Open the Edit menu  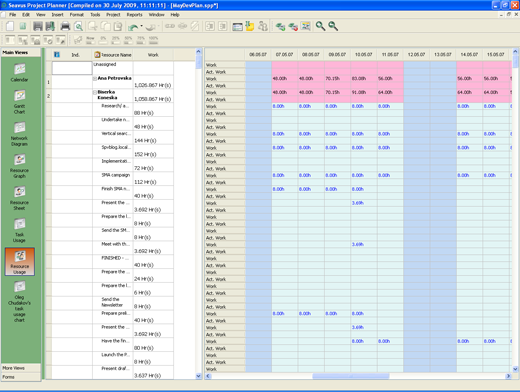coord(26,15)
